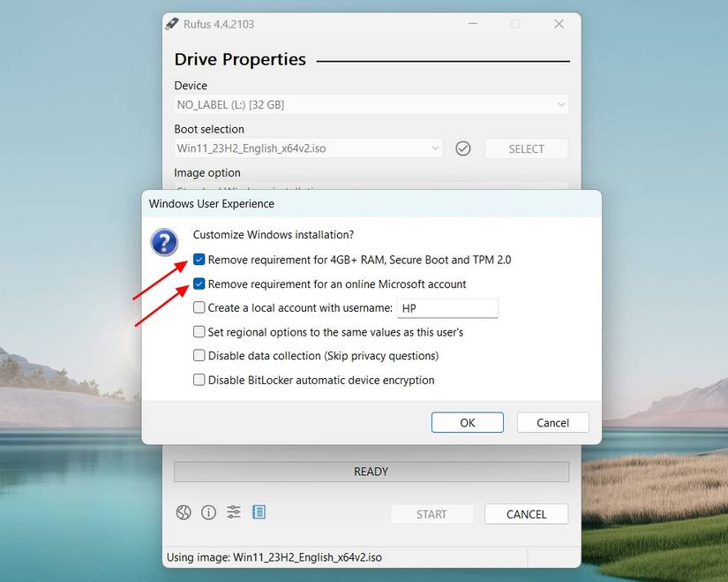Enable creating a local account with username
Screen dimensions: 728x582
coord(199,307)
